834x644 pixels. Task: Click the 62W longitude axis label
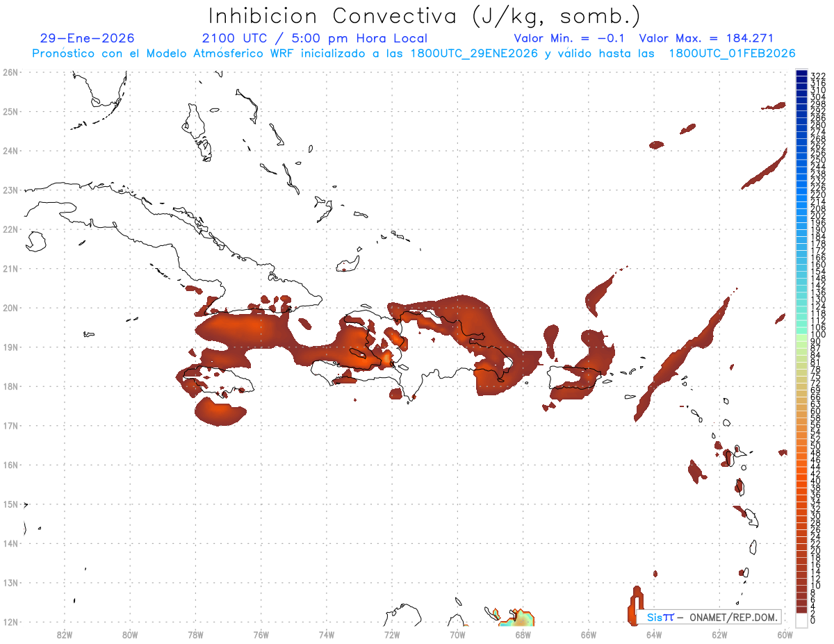[x=719, y=635]
